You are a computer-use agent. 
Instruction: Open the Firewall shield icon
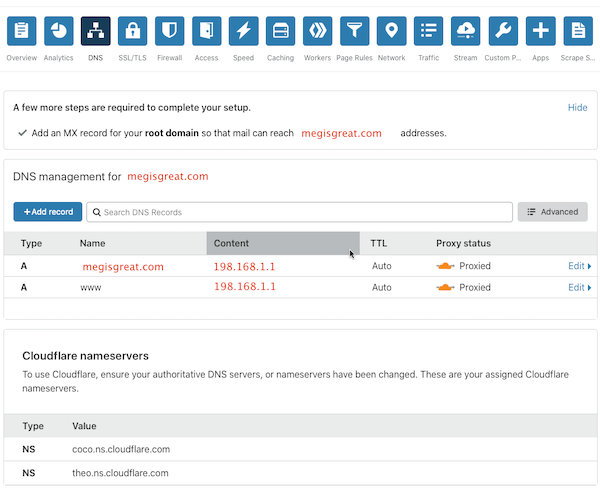(x=170, y=31)
